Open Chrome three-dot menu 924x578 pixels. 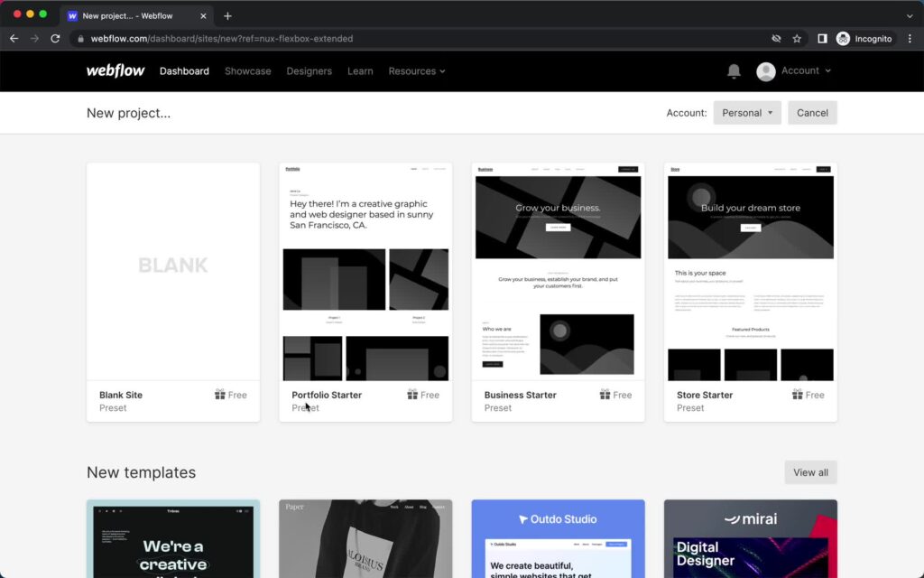(x=910, y=38)
